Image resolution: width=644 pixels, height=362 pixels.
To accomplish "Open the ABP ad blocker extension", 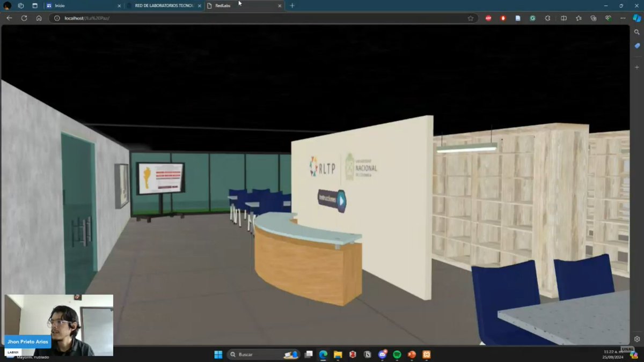I will [488, 18].
